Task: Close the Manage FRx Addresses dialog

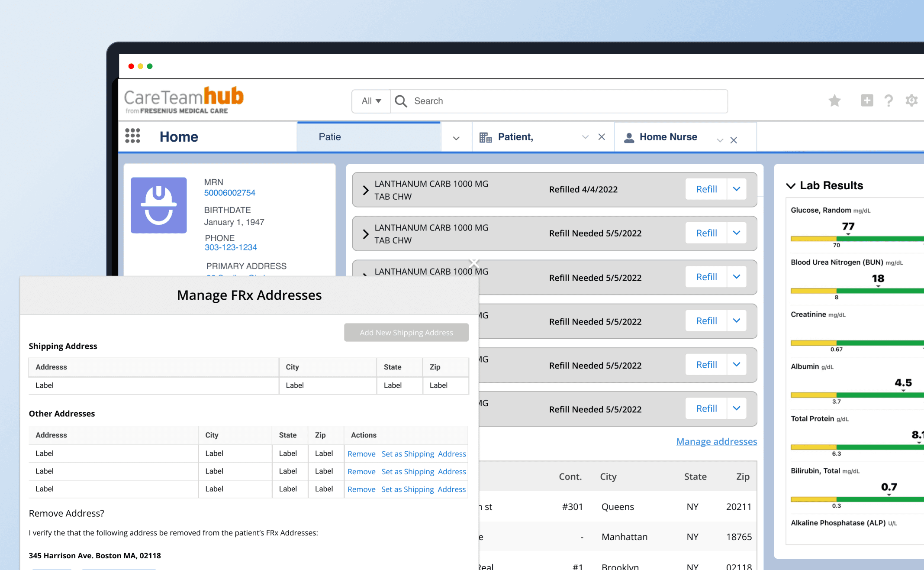Action: [474, 263]
